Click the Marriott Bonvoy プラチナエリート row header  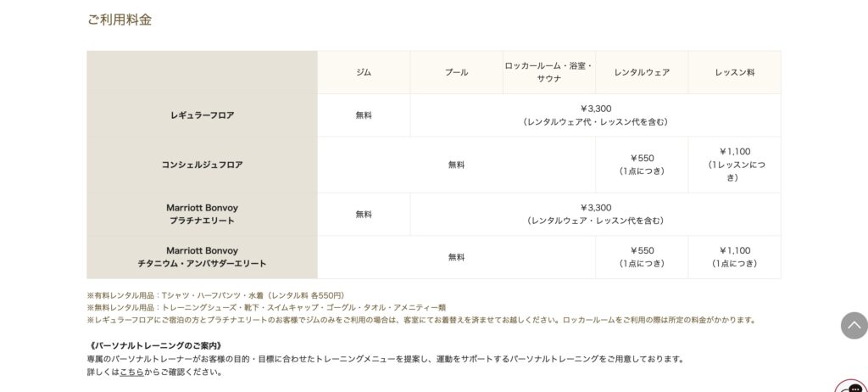point(202,214)
